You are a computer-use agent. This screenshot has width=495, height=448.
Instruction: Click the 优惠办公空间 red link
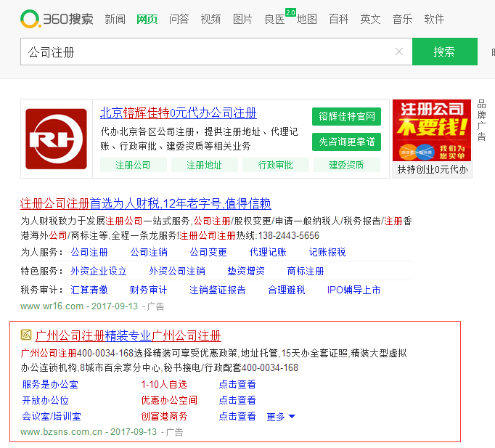(168, 400)
